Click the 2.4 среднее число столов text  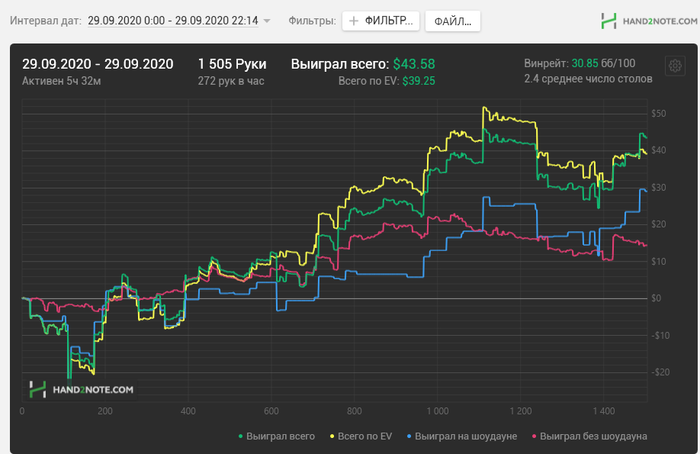[x=588, y=79]
